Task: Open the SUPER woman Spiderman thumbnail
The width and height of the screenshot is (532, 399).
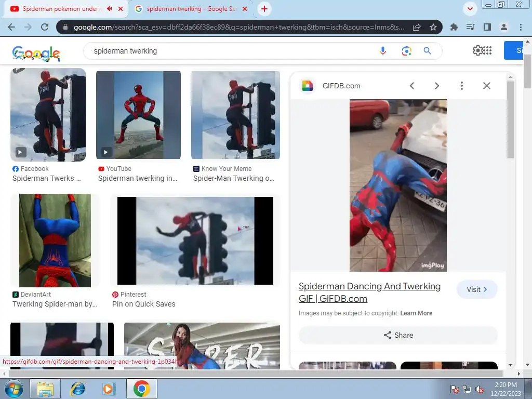Action: pyautogui.click(x=202, y=345)
